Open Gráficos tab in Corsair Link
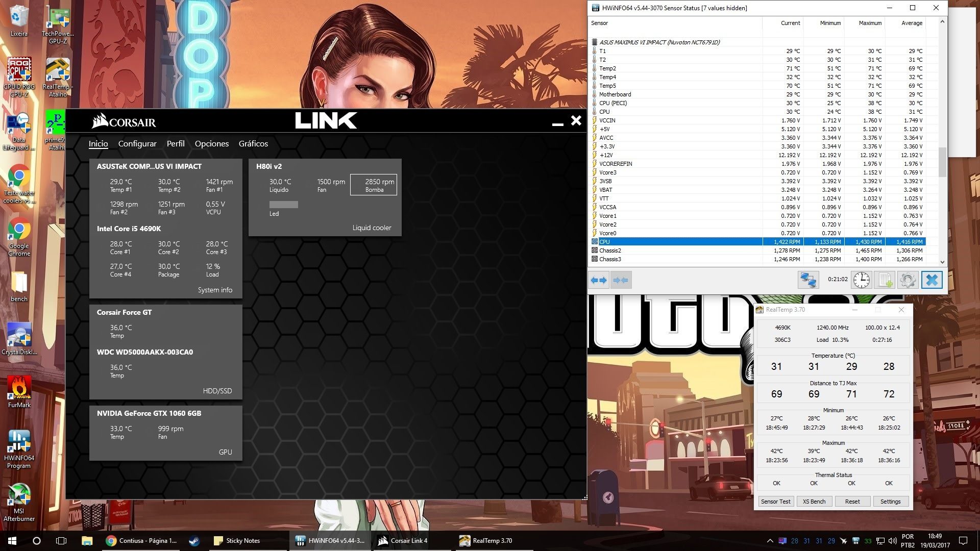The height and width of the screenshot is (551, 980). coord(253,144)
